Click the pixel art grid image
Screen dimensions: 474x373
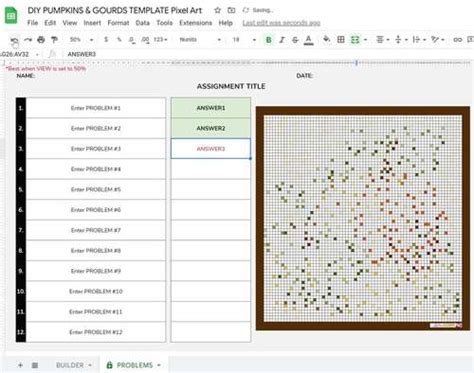pos(363,218)
